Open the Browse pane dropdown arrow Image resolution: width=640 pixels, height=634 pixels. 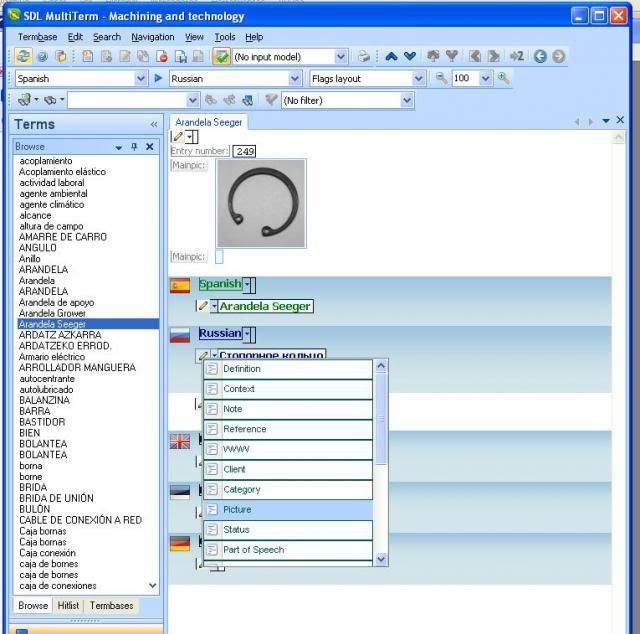(x=119, y=147)
